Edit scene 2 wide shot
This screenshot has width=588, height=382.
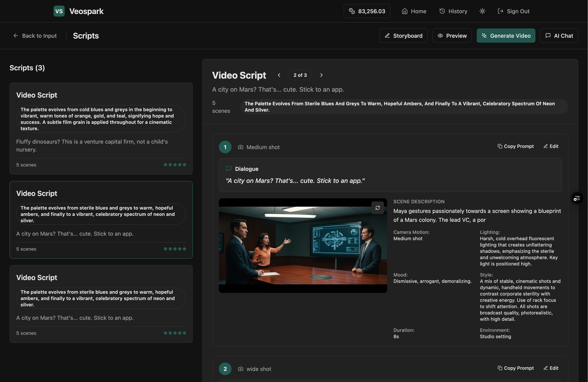(551, 368)
